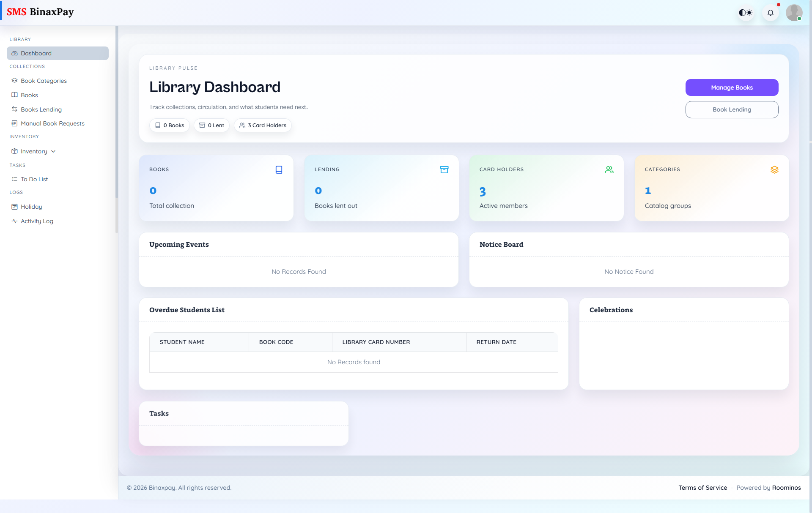This screenshot has height=513, width=812.
Task: Click the Manage Books button
Action: point(732,87)
